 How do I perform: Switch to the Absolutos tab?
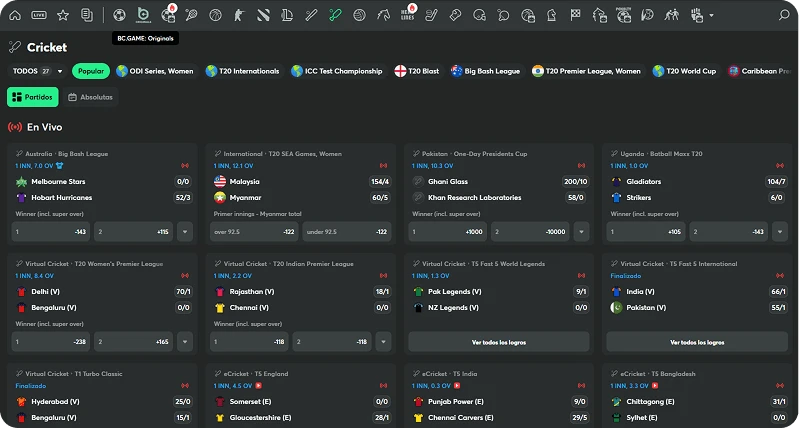pos(90,97)
